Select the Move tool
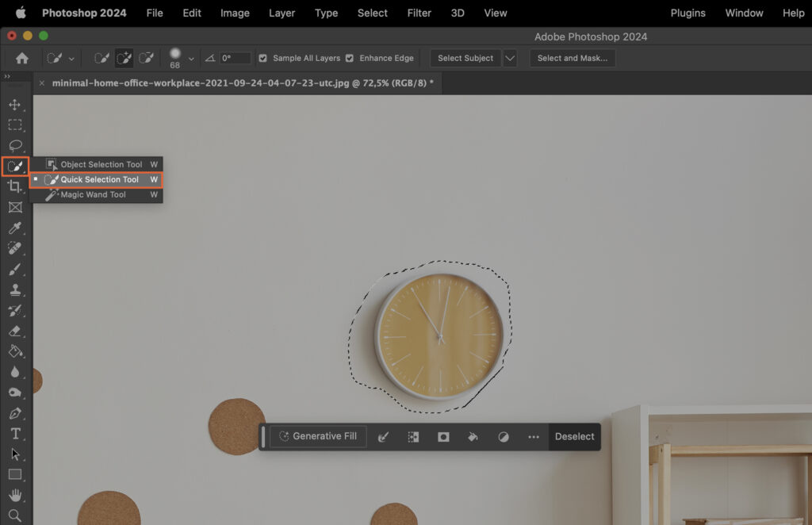 click(x=16, y=104)
